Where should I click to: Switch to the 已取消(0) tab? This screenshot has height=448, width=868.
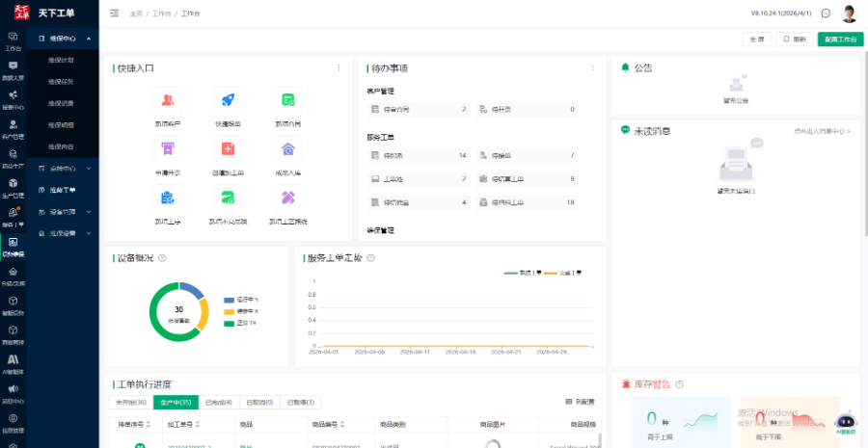[x=259, y=403]
